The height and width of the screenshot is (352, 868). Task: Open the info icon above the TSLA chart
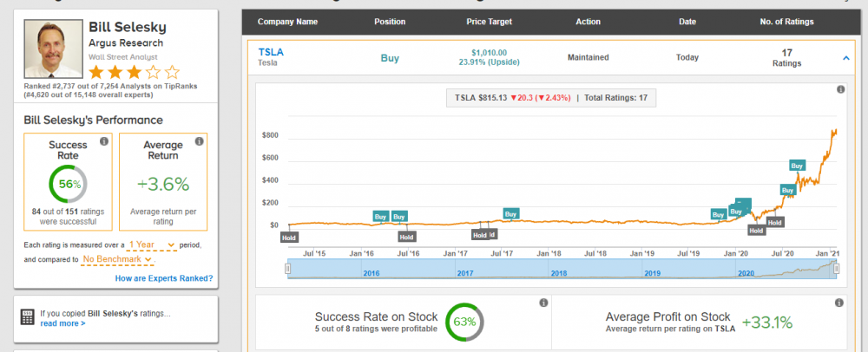(x=840, y=90)
